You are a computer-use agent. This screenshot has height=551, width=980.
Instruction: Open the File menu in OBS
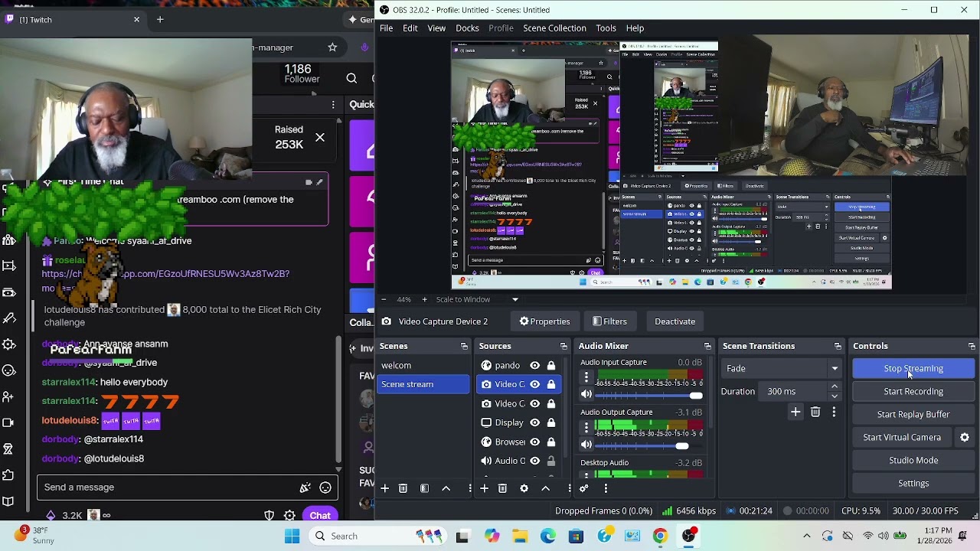[387, 28]
